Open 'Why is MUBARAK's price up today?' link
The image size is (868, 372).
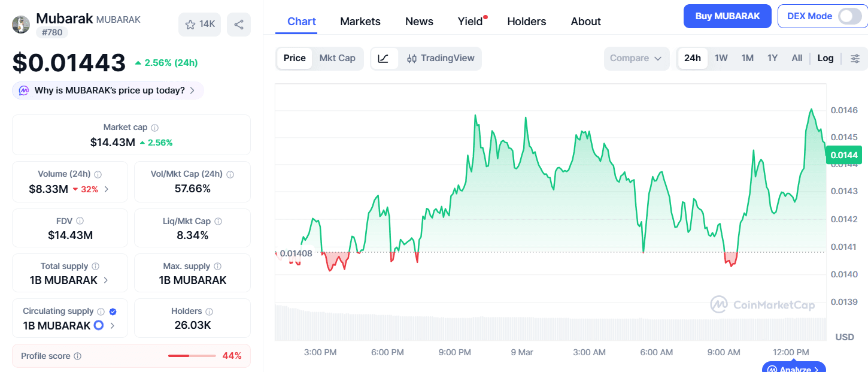coord(108,90)
